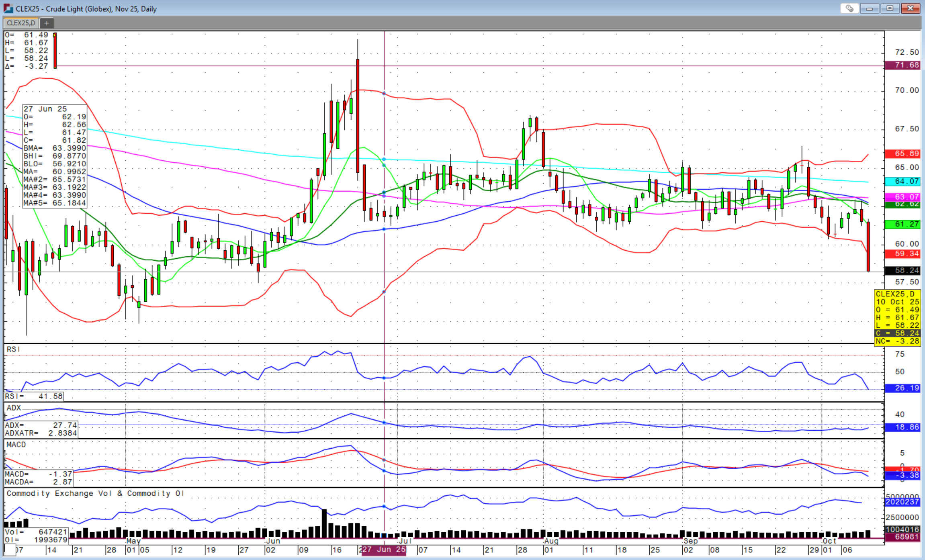Screen dimensions: 925x560
Task: Click the red mini bar beside OHLC values
Action: (x=55, y=51)
